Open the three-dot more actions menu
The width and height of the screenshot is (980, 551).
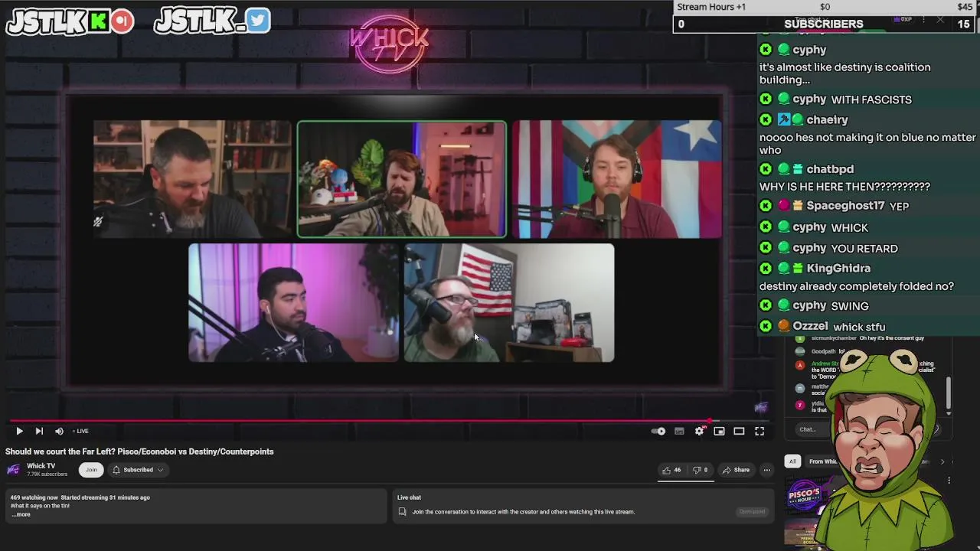[766, 470]
